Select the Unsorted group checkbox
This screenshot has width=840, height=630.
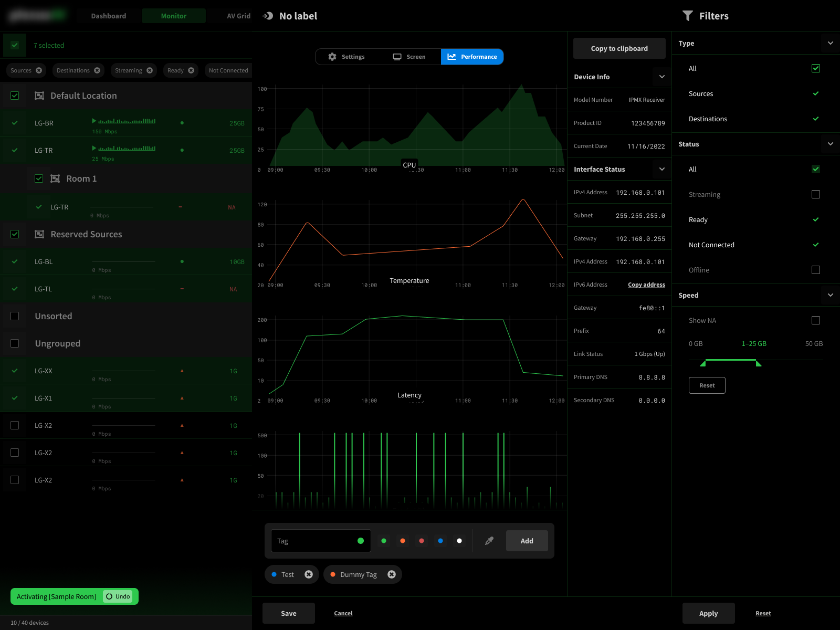15,316
